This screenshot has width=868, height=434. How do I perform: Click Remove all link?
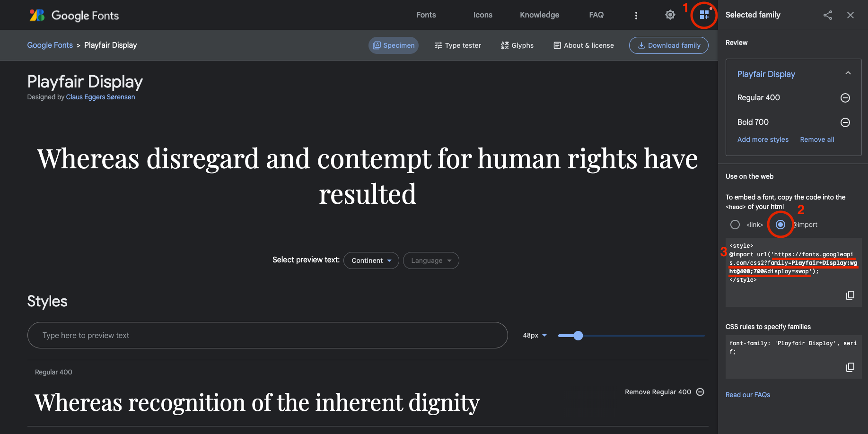click(817, 139)
